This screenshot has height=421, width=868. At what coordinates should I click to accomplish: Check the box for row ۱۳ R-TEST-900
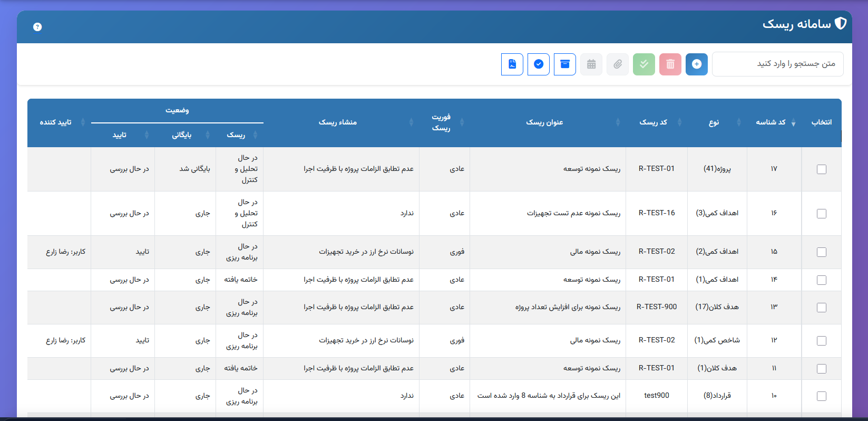click(822, 308)
